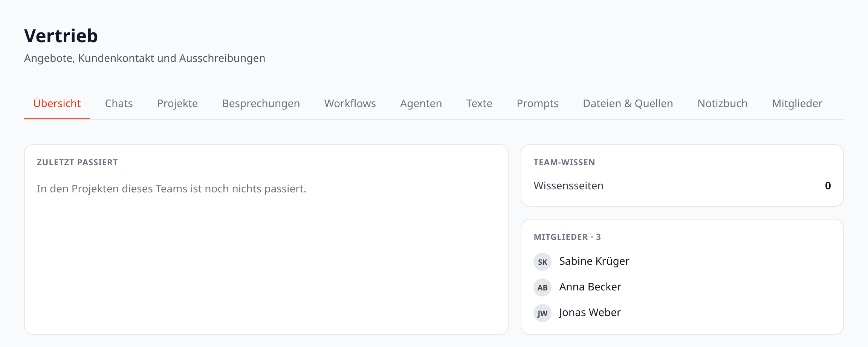Screen dimensions: 868x347
Task: Click the AB avatar of Anna Becker
Action: pyautogui.click(x=542, y=287)
